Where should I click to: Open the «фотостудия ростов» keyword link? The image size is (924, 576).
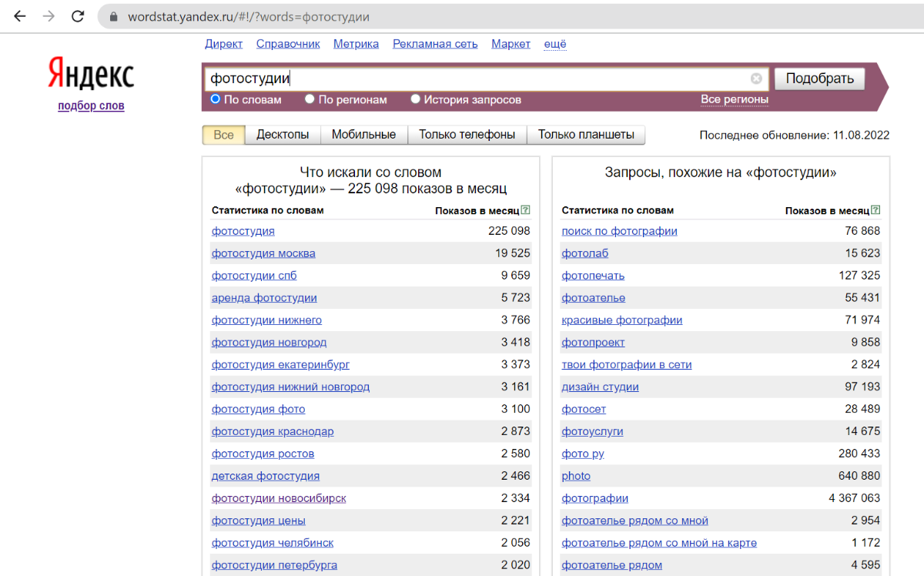(x=263, y=454)
